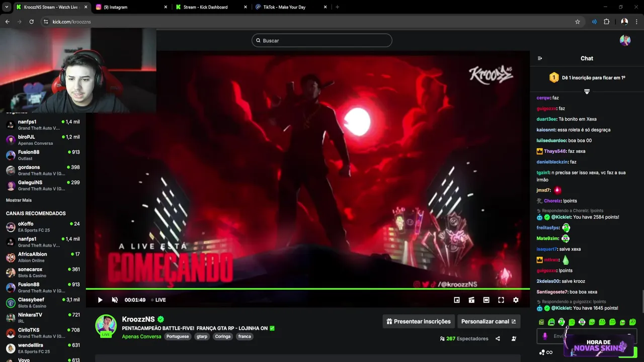This screenshot has width=644, height=362.
Task: Jump to LIVE in the player
Action: pyautogui.click(x=158, y=300)
